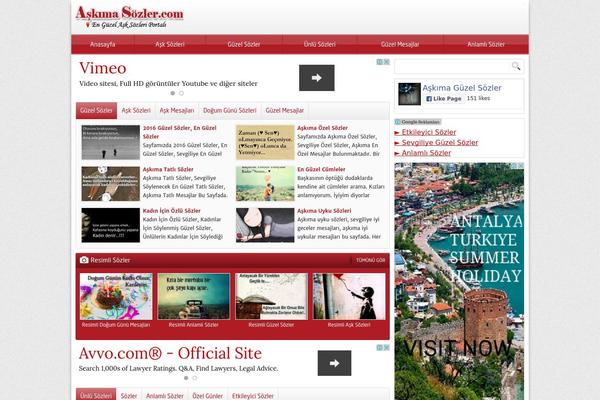Click the Aşkıma Güzel Sözler Facebook page avatar
This screenshot has width=600, height=400.
[409, 94]
